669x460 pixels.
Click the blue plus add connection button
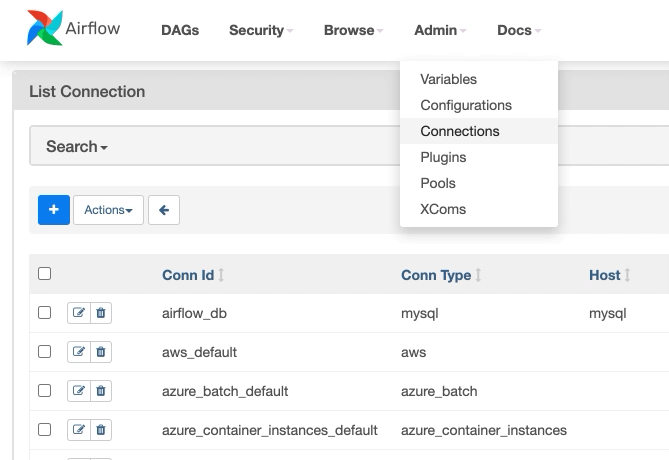pyautogui.click(x=54, y=210)
